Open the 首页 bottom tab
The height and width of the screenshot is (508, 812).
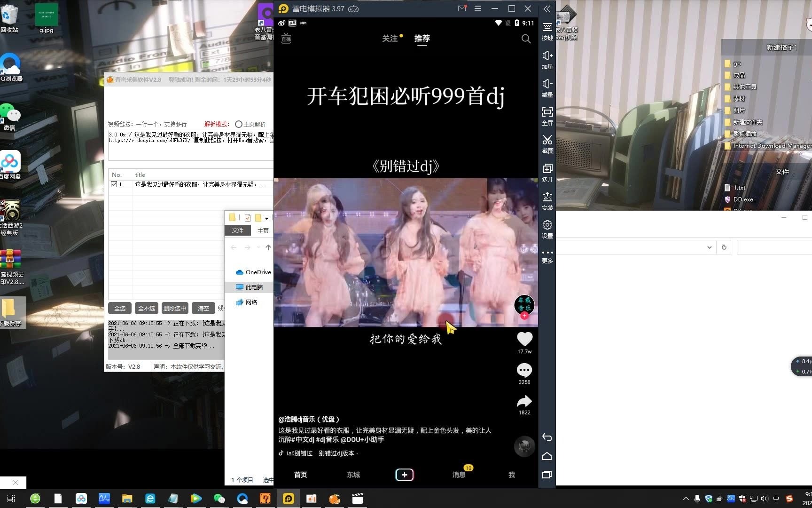(300, 475)
